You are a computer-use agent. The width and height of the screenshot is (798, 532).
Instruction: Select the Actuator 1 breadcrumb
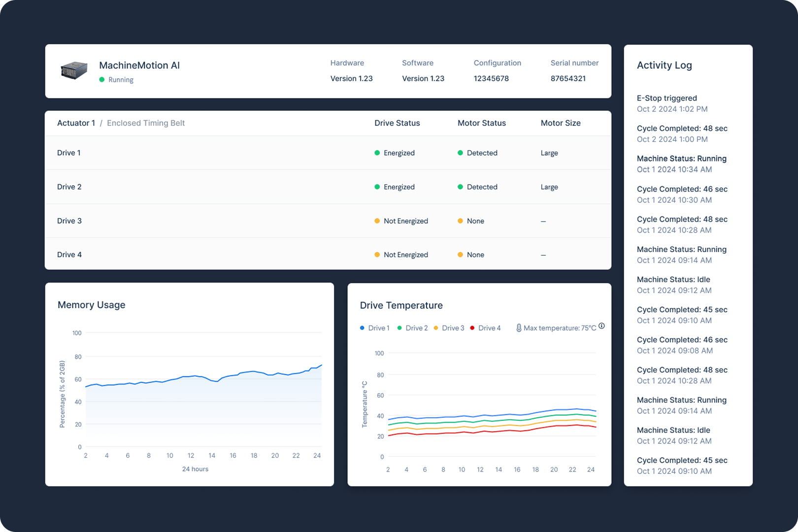coord(76,123)
